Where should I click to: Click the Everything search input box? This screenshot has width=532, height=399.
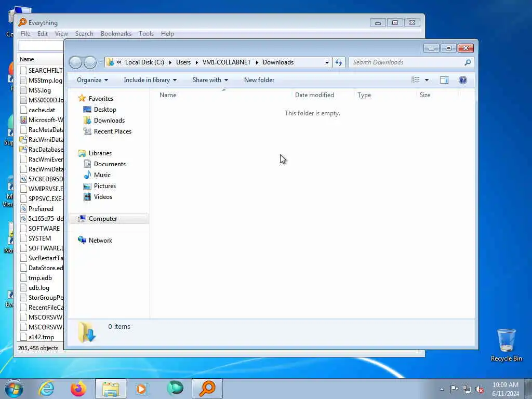coord(41,46)
